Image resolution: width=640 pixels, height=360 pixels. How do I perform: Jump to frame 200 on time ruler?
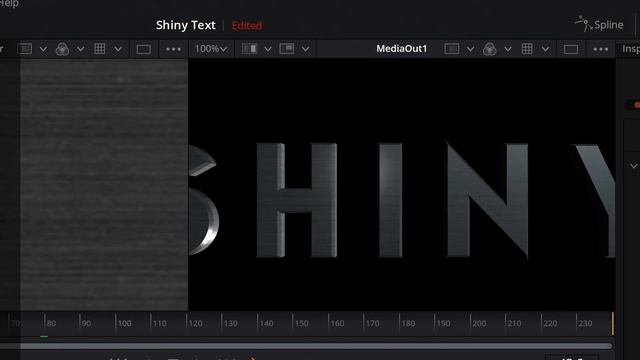click(x=479, y=323)
